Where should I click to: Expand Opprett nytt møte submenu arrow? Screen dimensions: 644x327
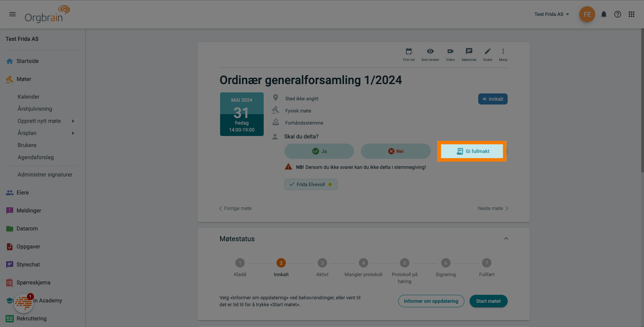point(73,121)
